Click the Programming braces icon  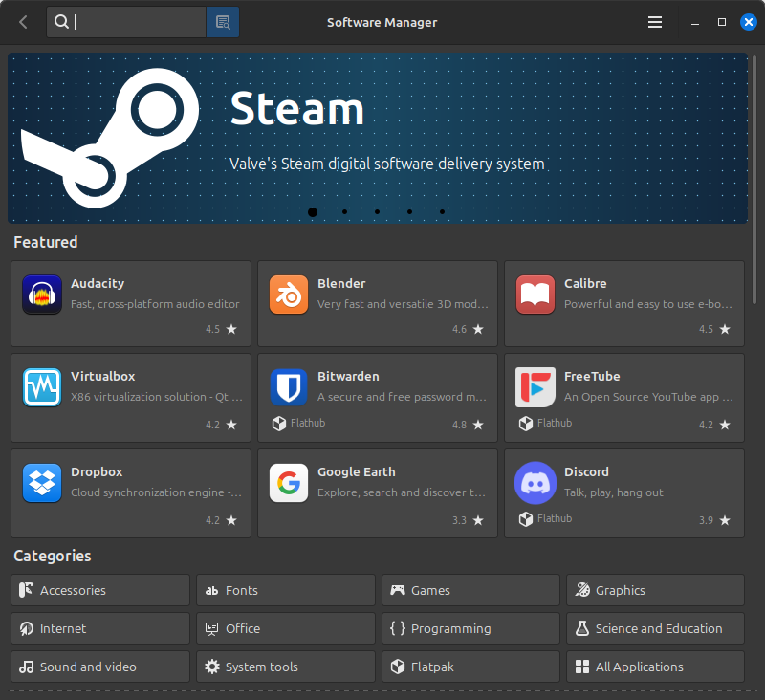398,628
